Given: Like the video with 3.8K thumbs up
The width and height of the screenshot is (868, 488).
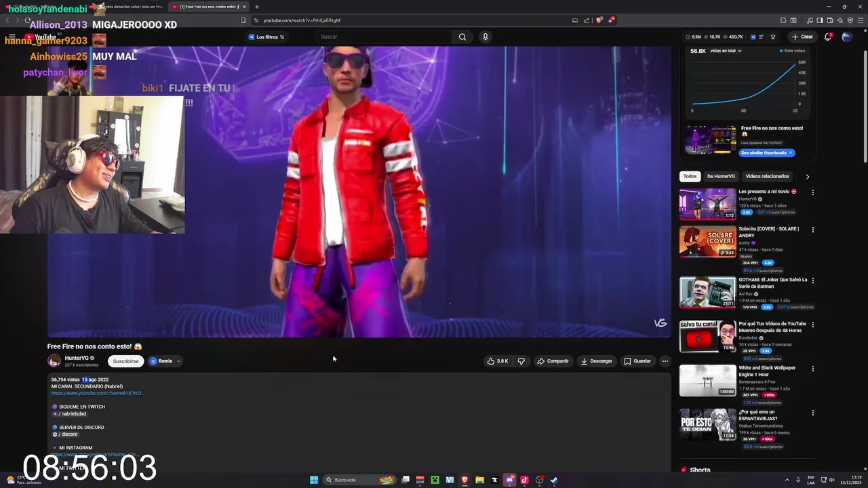Looking at the screenshot, I should pyautogui.click(x=497, y=361).
